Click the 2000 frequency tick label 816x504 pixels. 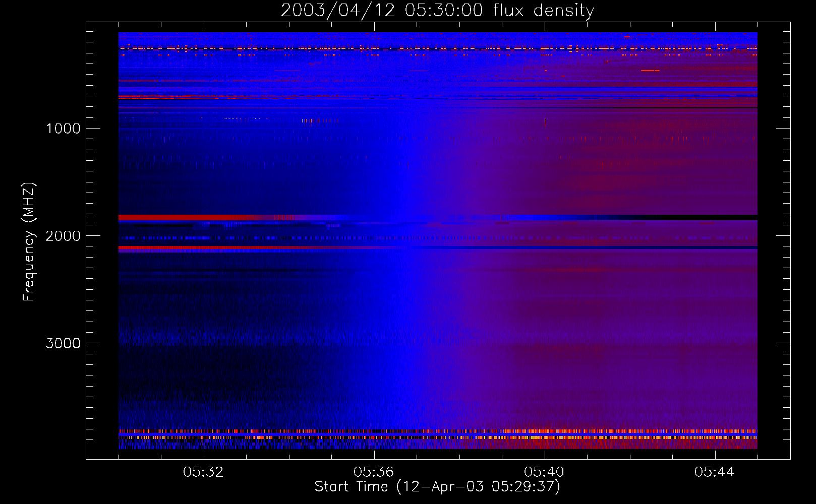(x=63, y=236)
